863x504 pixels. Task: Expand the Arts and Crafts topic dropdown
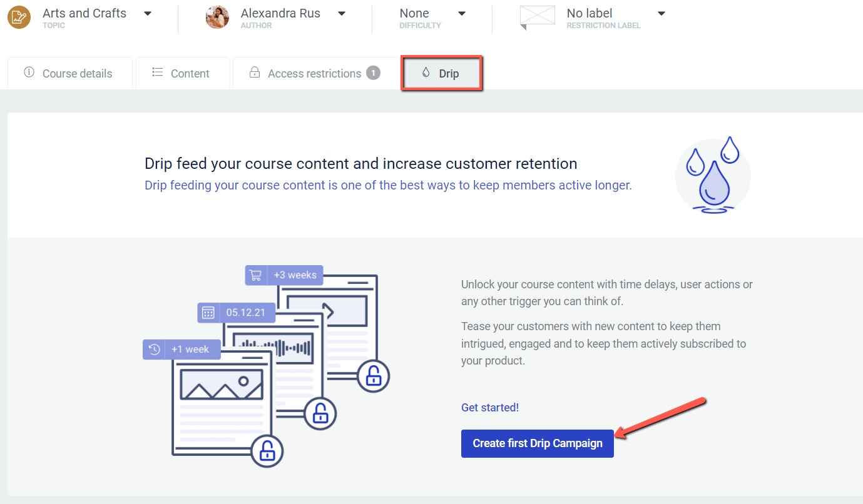(148, 14)
